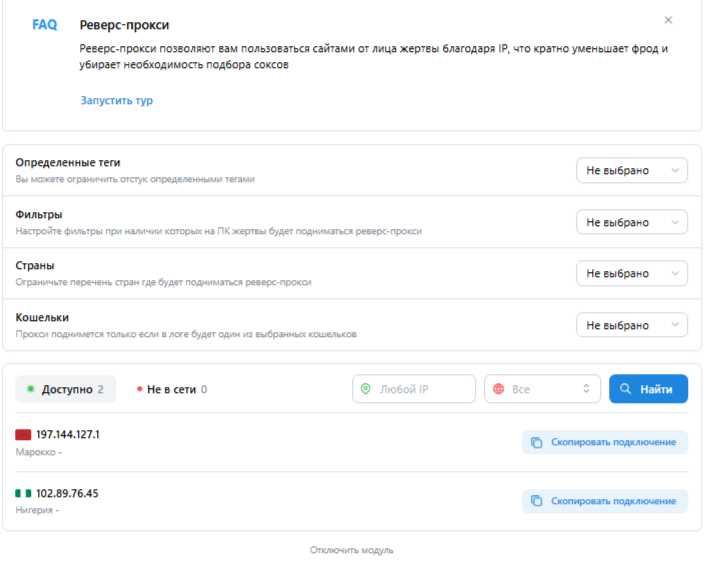Select IP address 197.144.127.1
The width and height of the screenshot is (719, 561).
[68, 434]
